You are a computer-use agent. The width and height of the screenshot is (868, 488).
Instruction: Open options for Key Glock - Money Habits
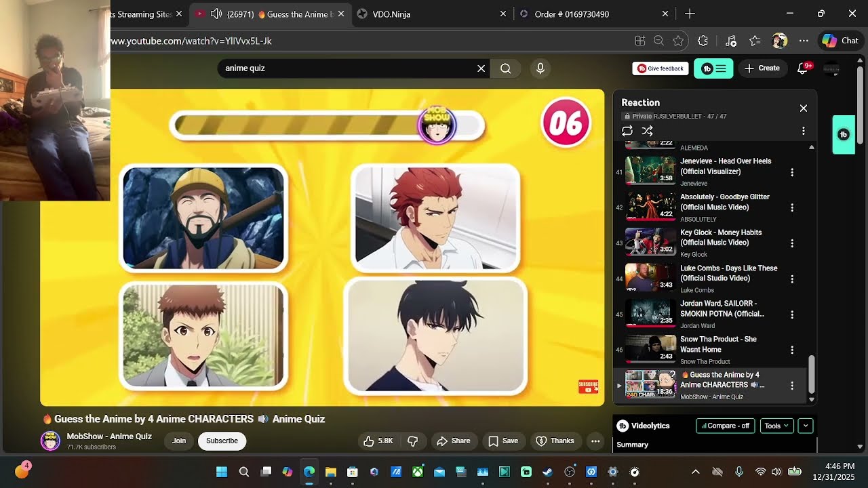(792, 243)
